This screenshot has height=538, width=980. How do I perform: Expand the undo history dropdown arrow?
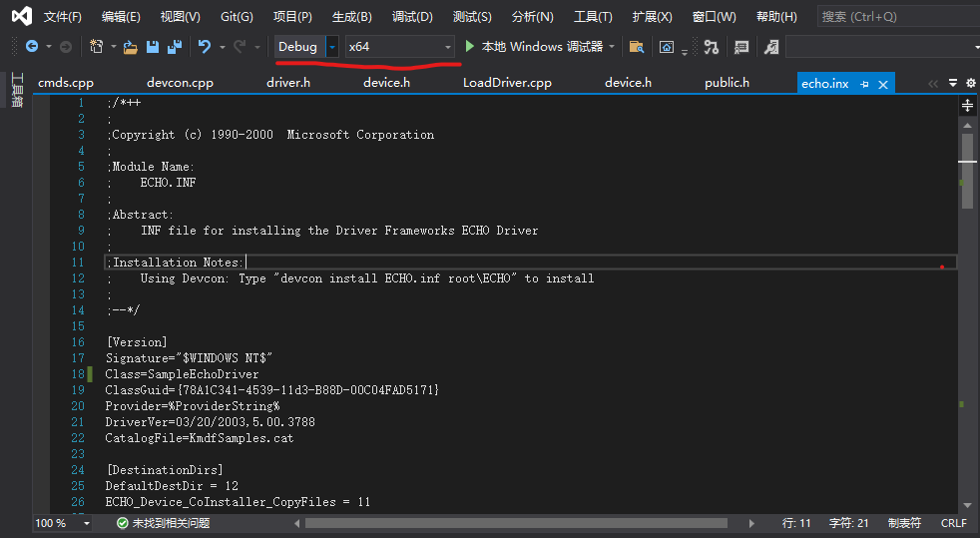tap(222, 47)
